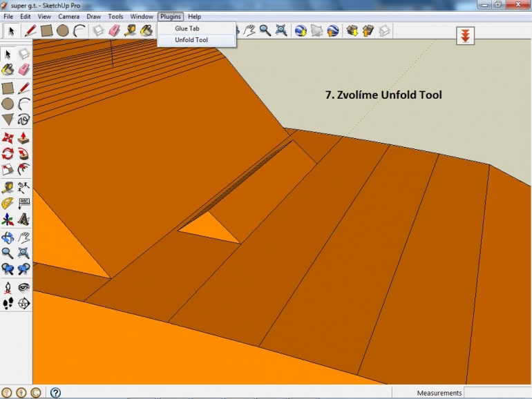532x399 pixels.
Task: Open the Help menu
Action: coord(194,17)
